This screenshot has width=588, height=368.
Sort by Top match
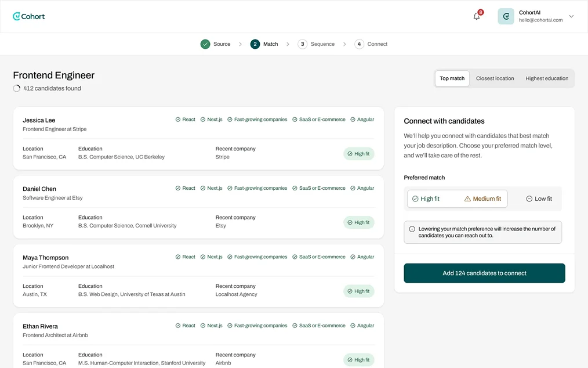(x=452, y=78)
